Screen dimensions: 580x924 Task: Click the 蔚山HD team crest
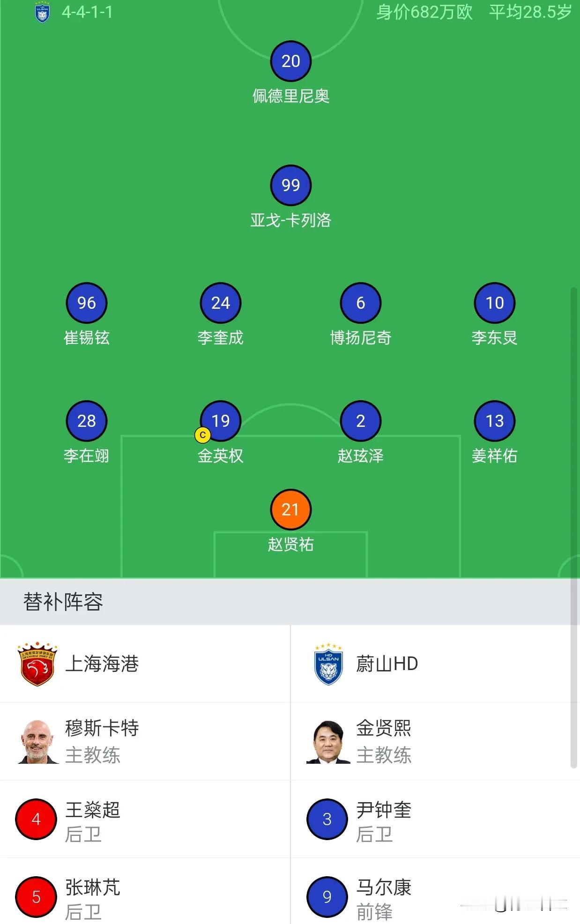click(x=327, y=665)
